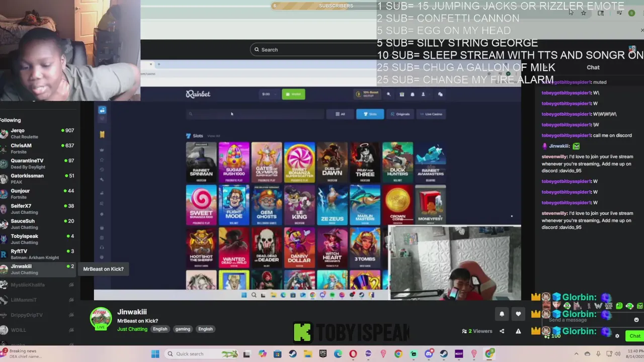Open Discord from the taskbar
This screenshot has width=644, height=362.
coord(429,354)
